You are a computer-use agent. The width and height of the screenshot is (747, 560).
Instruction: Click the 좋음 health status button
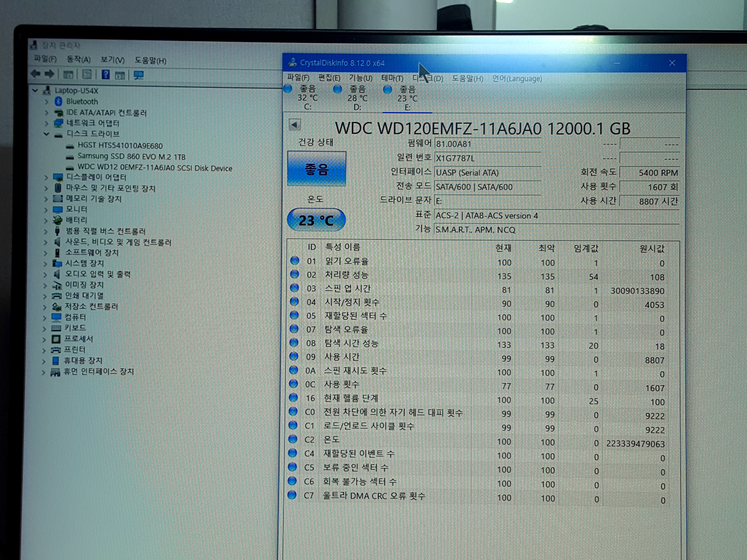(317, 168)
